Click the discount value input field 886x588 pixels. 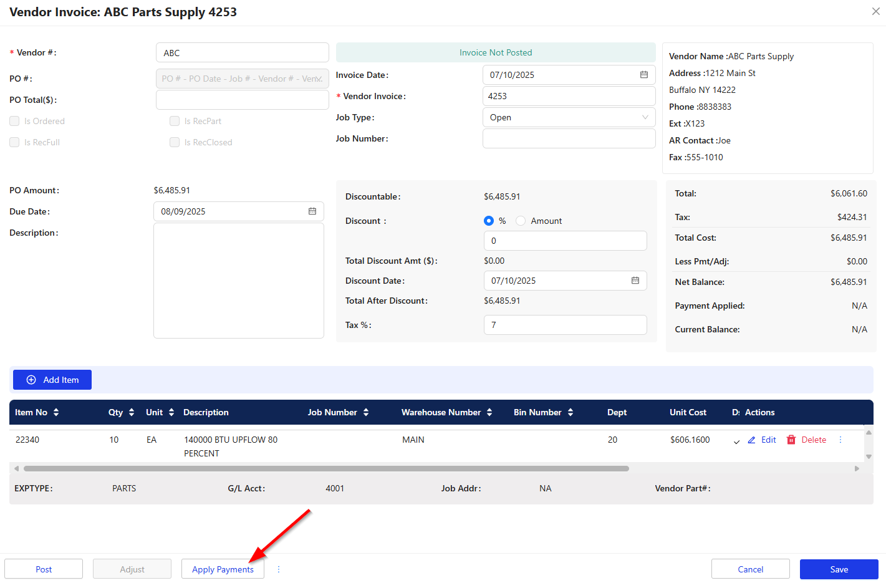pyautogui.click(x=566, y=241)
